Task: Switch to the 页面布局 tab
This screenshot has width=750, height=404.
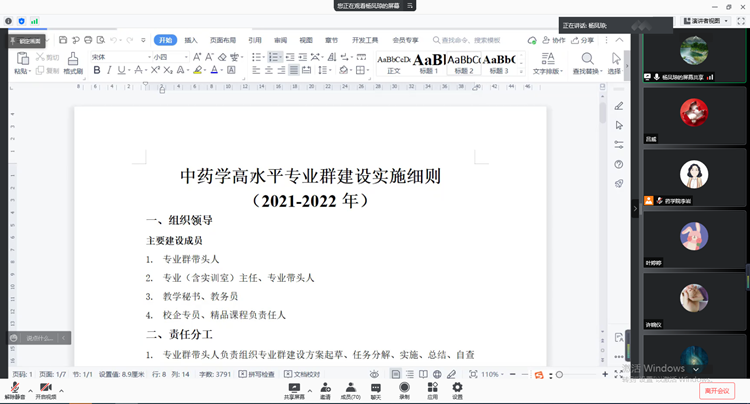Action: (223, 40)
